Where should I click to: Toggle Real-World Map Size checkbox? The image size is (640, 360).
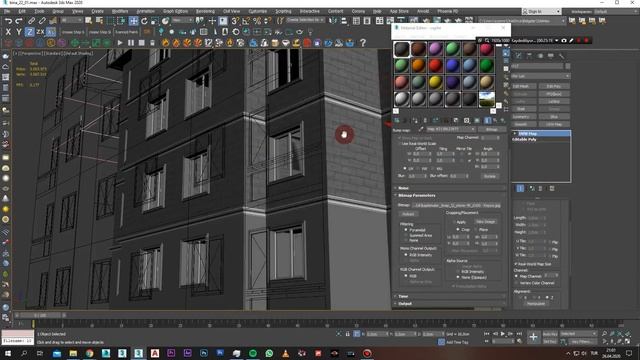click(516, 264)
